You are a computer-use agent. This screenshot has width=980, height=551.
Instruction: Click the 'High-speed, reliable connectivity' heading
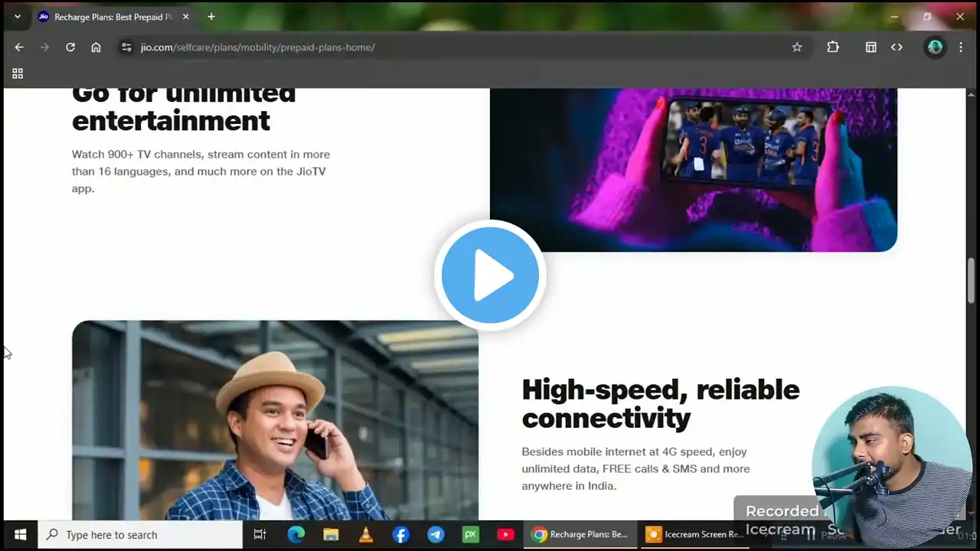coord(661,403)
